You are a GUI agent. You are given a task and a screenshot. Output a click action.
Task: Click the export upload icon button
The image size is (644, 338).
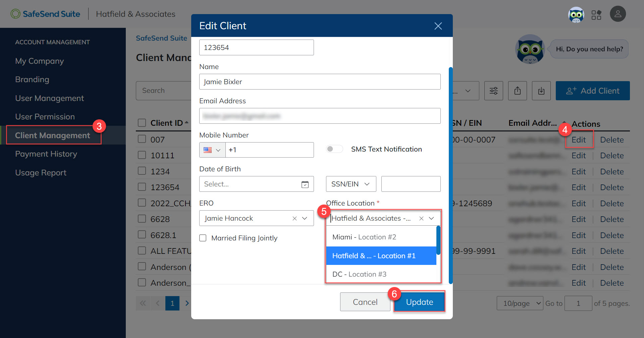(518, 91)
